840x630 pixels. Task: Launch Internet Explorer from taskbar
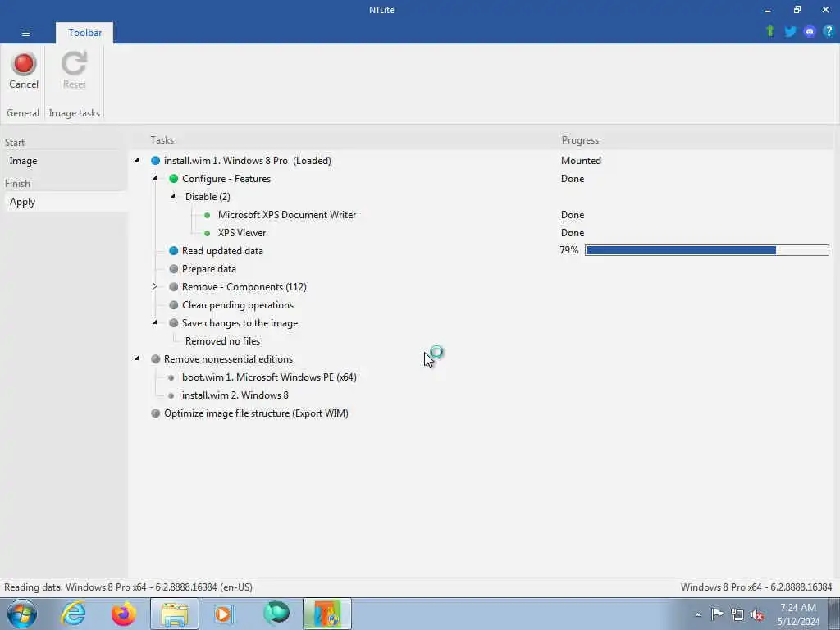pyautogui.click(x=73, y=614)
